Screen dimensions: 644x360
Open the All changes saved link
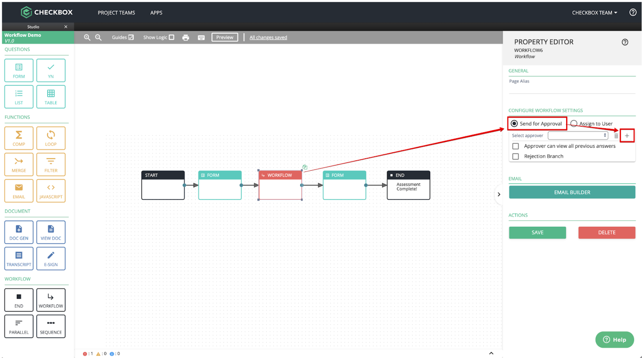(x=268, y=37)
